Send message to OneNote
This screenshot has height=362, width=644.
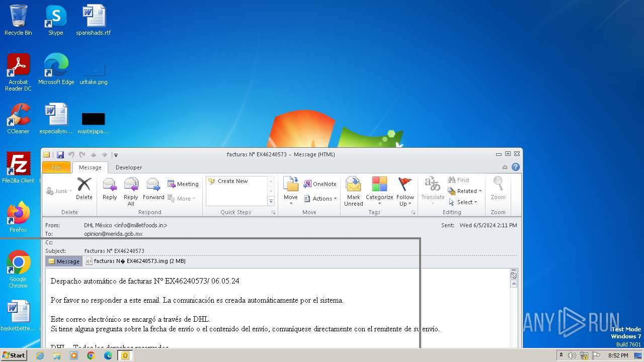point(320,184)
